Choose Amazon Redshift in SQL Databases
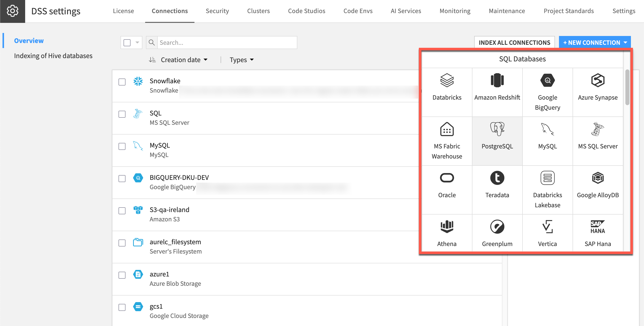644x326 pixels. coord(497,92)
